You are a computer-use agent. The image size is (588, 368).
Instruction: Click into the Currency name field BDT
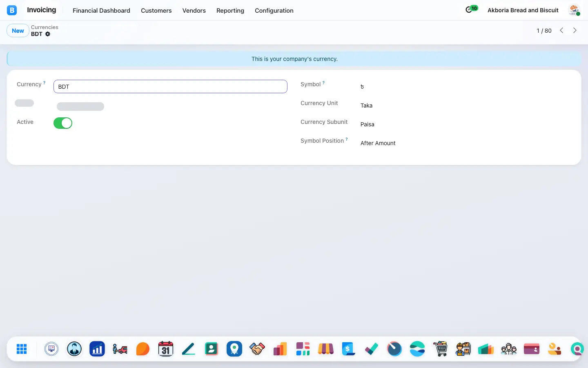click(170, 87)
